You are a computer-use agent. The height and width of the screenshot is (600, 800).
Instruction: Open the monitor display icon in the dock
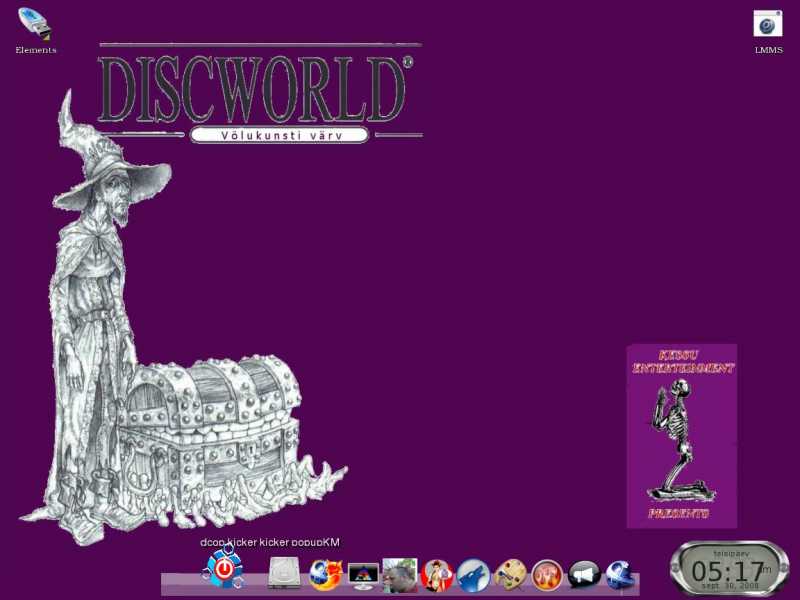coord(363,576)
